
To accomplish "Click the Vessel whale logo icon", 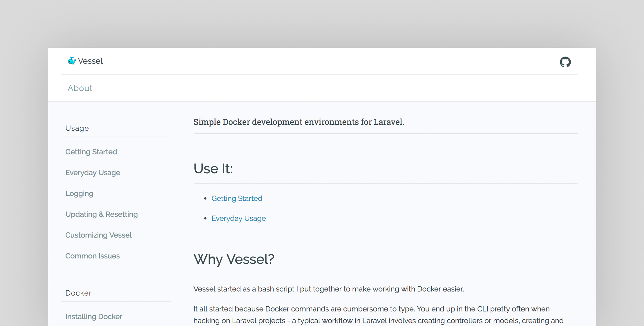I will pyautogui.click(x=72, y=61).
